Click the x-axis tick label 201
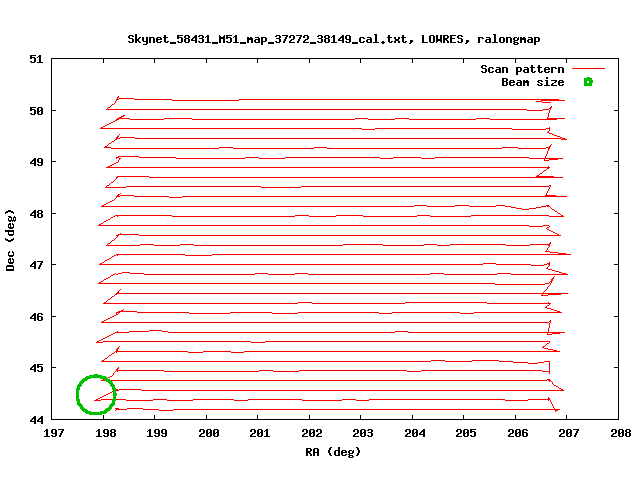The width and height of the screenshot is (640, 480). point(260,433)
